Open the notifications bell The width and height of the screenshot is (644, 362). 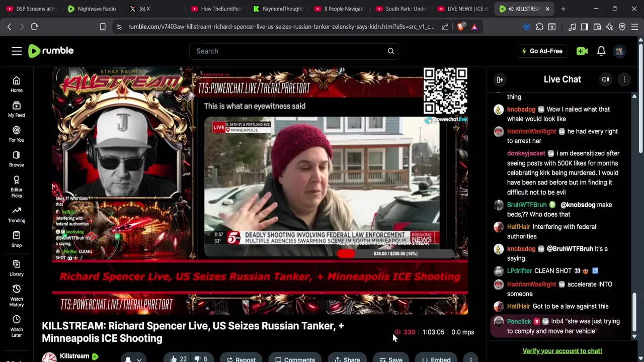point(601,51)
